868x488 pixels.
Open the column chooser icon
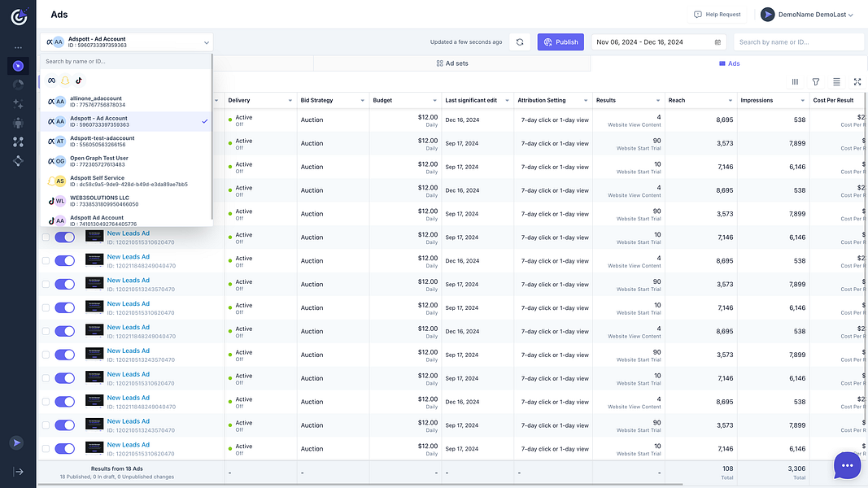tap(795, 82)
